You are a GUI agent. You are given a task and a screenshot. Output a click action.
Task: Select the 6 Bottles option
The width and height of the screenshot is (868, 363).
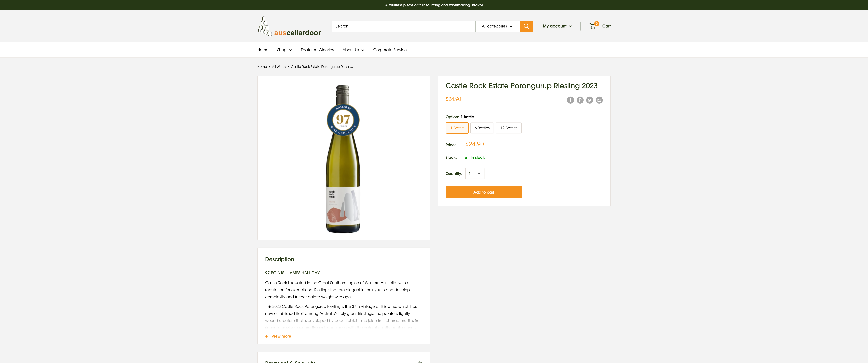tap(482, 128)
